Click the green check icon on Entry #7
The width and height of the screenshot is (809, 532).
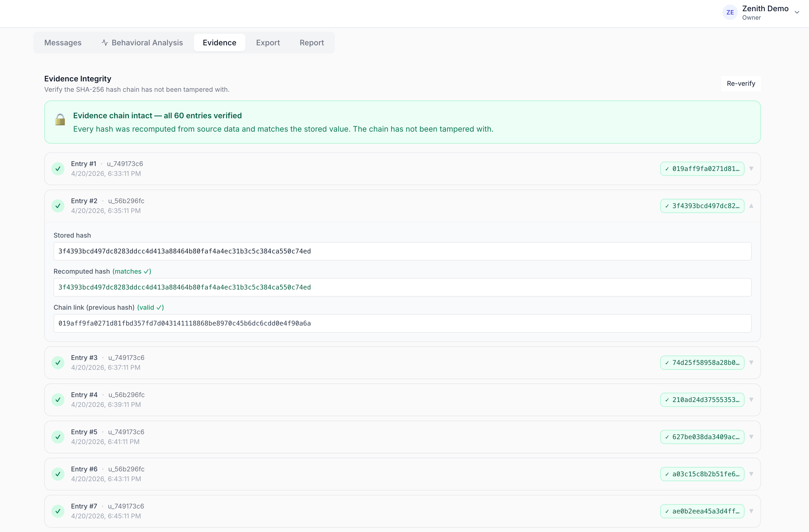(58, 511)
